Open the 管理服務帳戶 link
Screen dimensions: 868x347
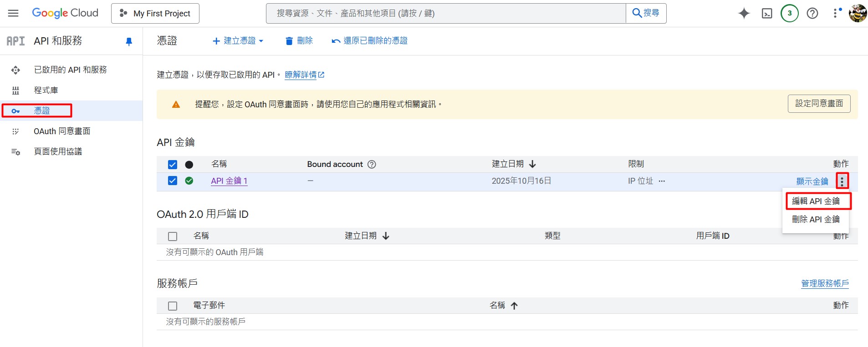click(x=825, y=283)
